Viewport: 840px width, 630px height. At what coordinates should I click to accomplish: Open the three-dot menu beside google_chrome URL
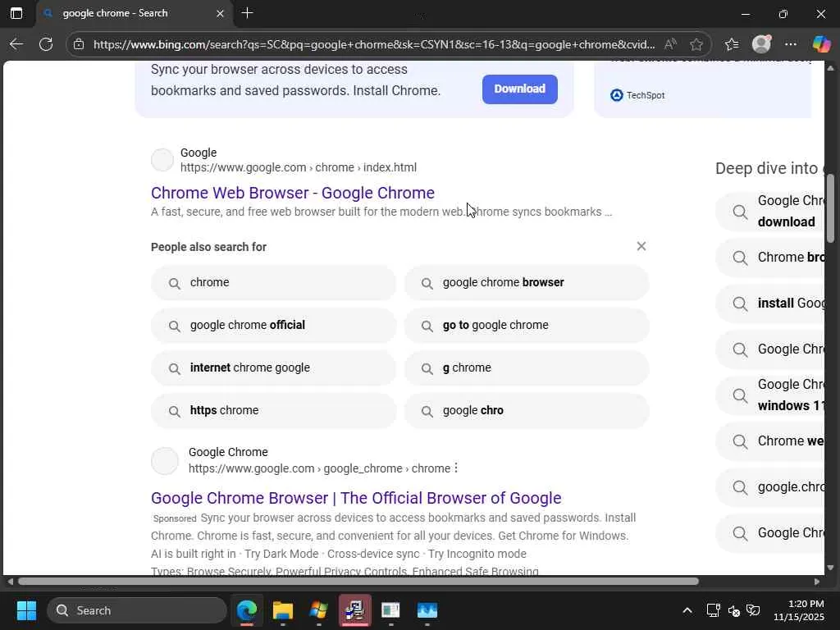[x=456, y=468]
